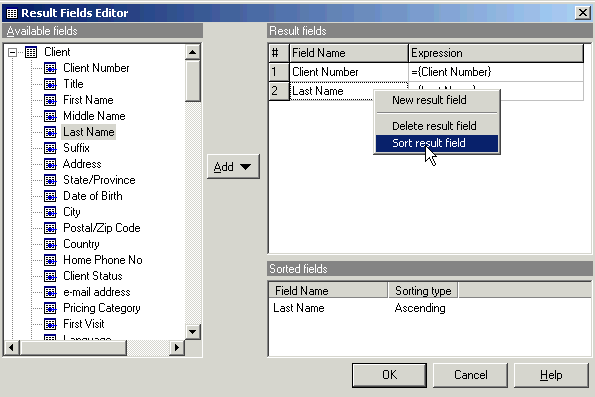The width and height of the screenshot is (595, 397).
Task: Select First Name in Available fields tree
Action: pyautogui.click(x=88, y=100)
